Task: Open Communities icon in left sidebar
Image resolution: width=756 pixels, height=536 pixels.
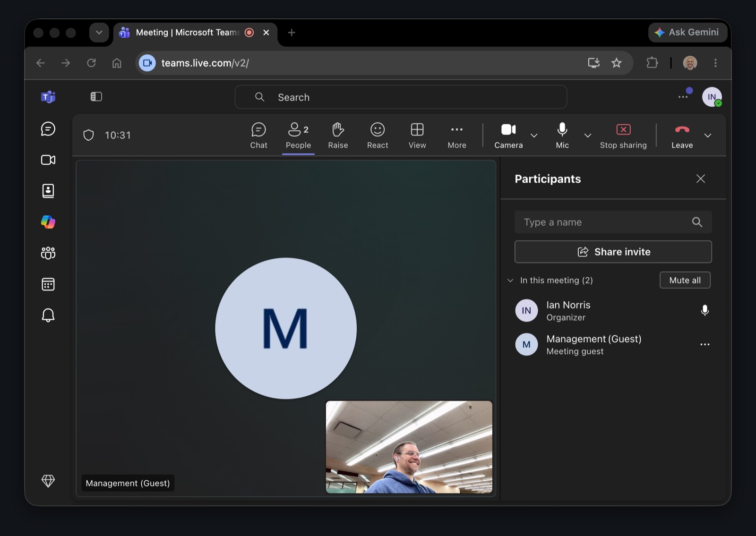Action: 48,253
